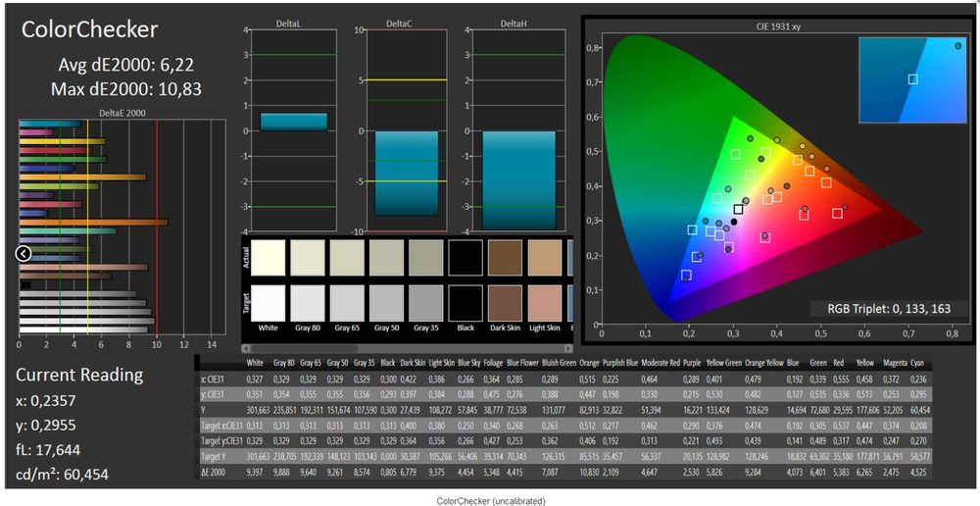Click the "10,830" Orange ΔE cell

click(x=589, y=475)
